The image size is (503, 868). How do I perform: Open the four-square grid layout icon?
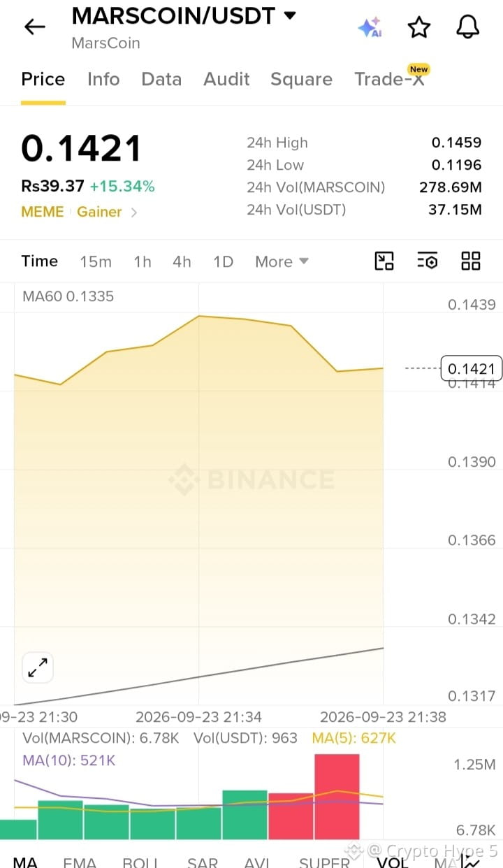pyautogui.click(x=471, y=261)
